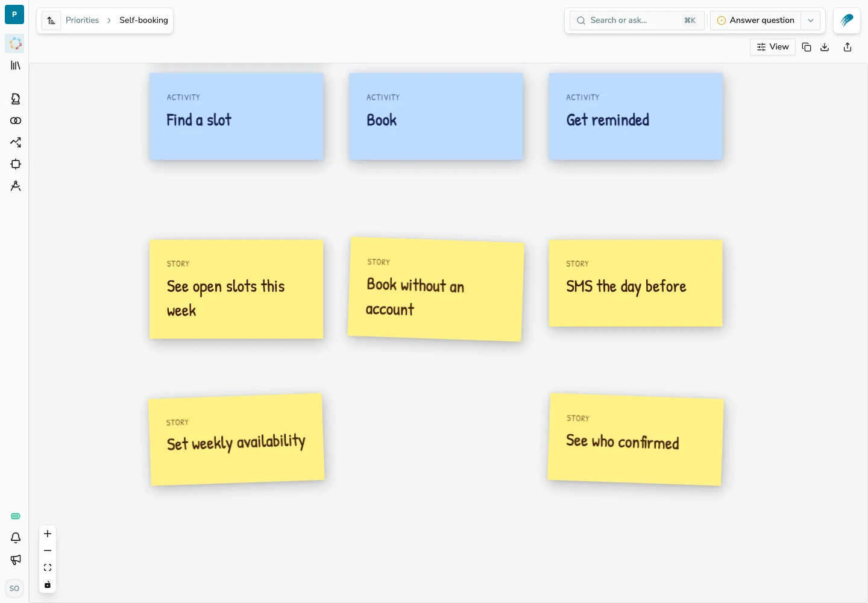Click the share upload icon

click(848, 47)
